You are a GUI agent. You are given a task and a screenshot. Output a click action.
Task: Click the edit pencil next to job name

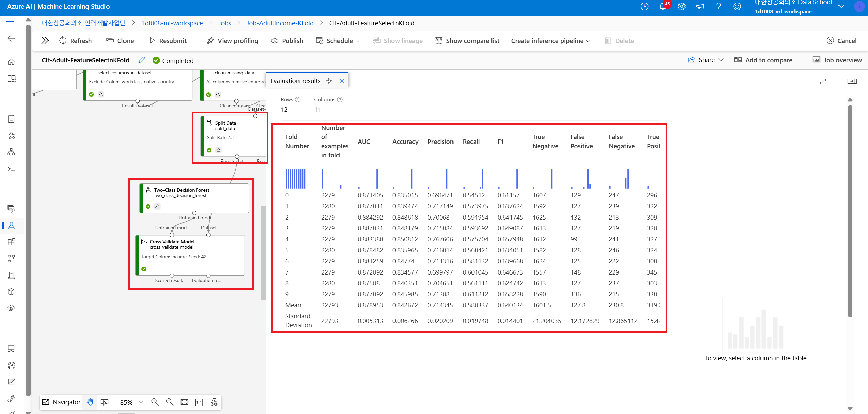click(142, 60)
